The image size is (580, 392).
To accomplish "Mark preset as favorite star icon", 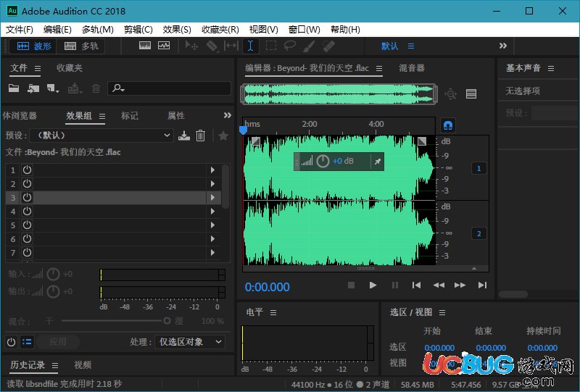I will 223,135.
